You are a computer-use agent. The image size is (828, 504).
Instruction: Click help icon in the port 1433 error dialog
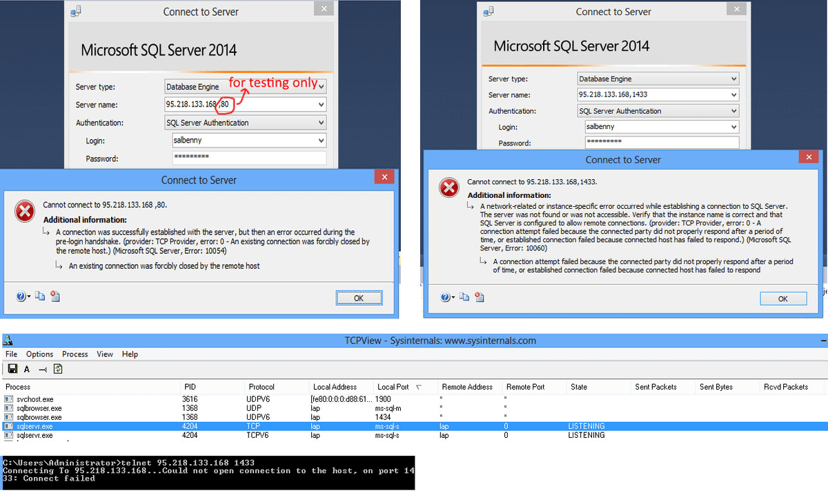tap(446, 297)
